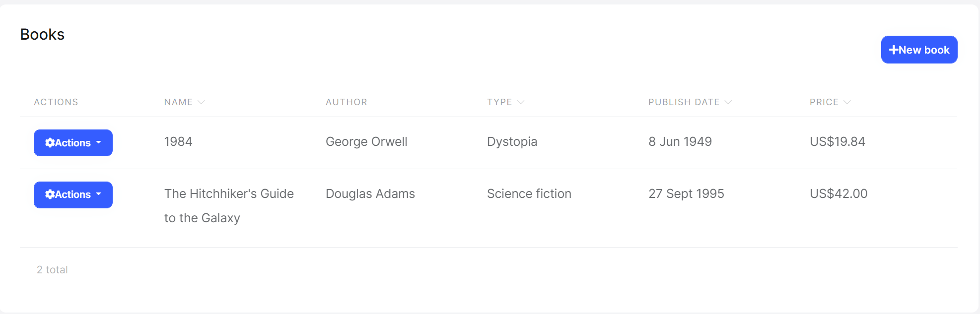The image size is (980, 314).
Task: Click the gear icon on Hitchhiker's Guide Actions button
Action: [50, 195]
